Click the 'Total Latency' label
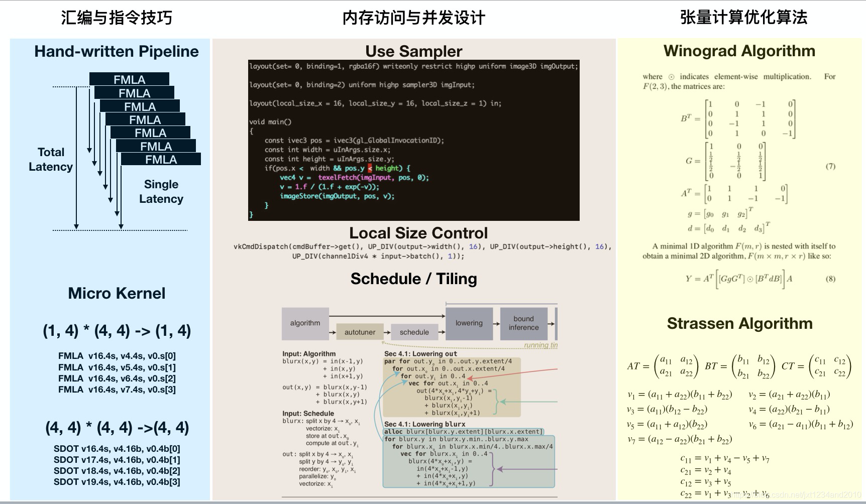This screenshot has width=866, height=504. point(51,159)
